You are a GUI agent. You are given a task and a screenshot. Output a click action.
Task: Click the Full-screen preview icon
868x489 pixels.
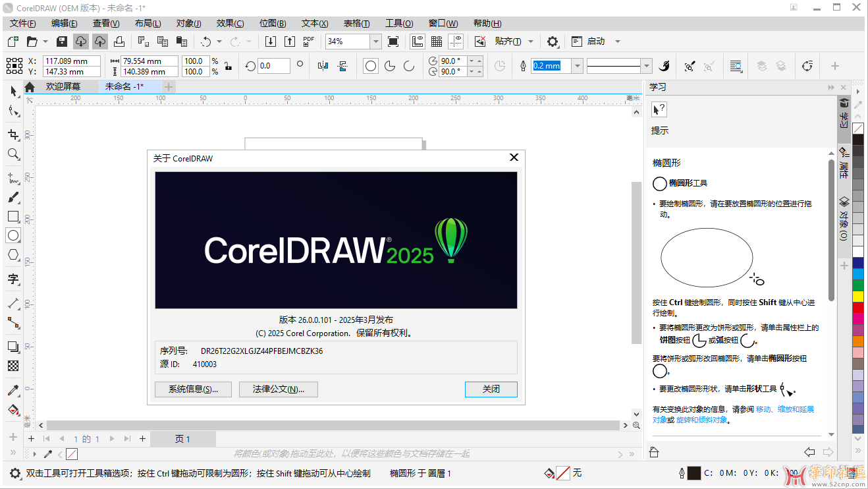[393, 42]
